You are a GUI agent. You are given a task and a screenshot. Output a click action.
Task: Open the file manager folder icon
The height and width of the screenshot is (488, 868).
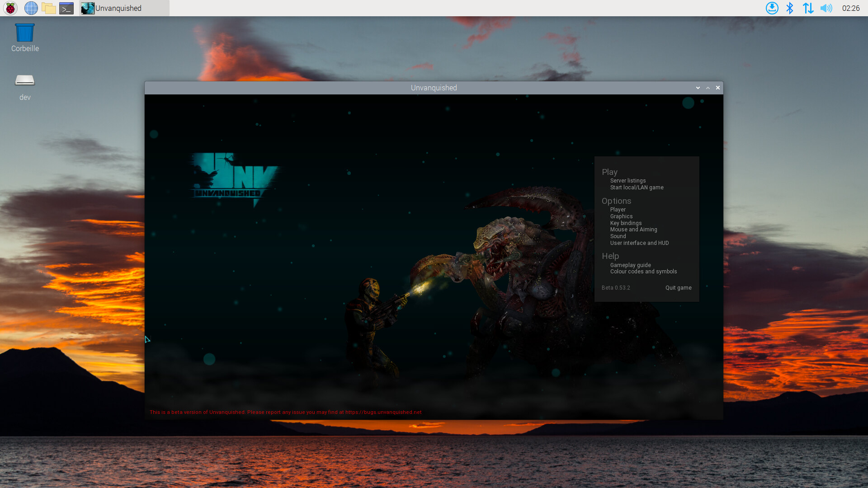click(x=48, y=8)
